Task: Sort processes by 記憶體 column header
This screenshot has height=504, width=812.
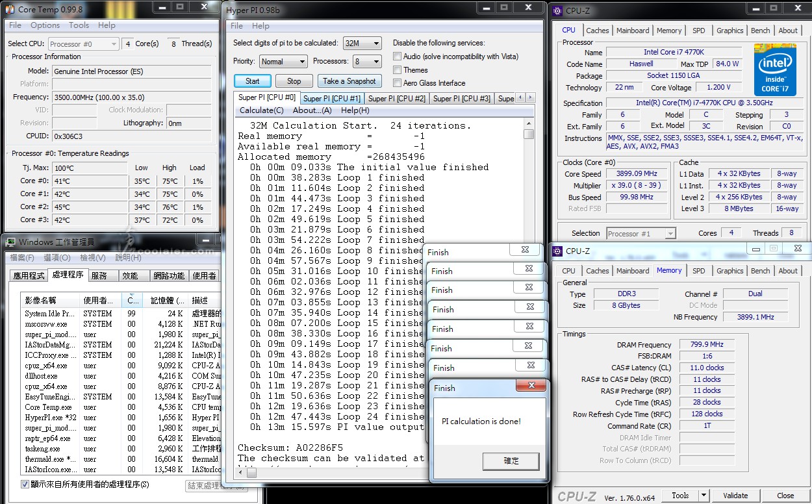Action: (x=165, y=300)
